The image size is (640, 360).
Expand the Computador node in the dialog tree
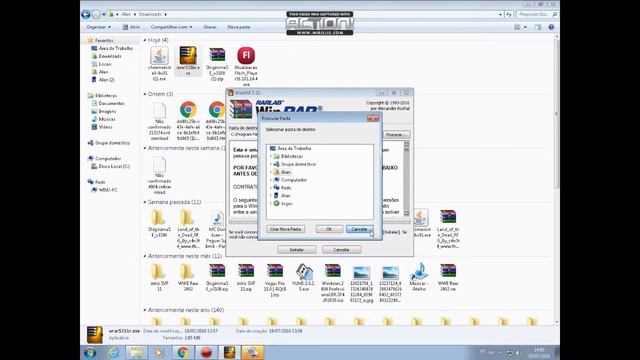271,180
